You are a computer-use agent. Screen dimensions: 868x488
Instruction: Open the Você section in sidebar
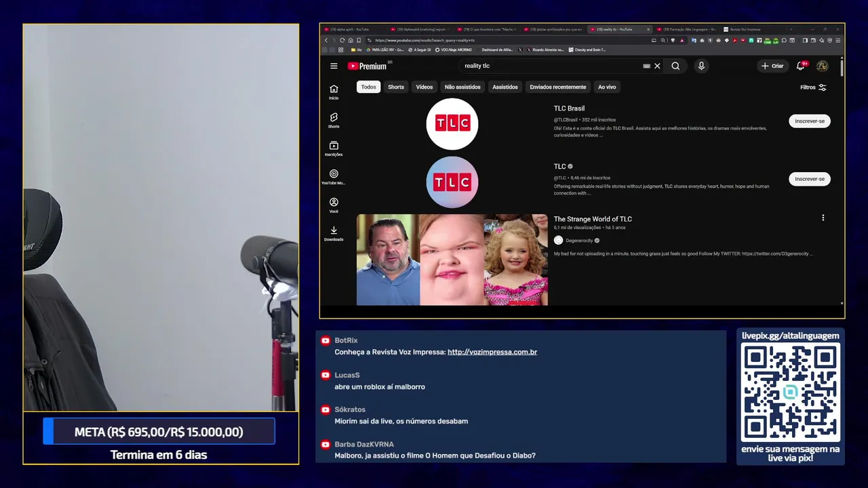[x=334, y=205]
